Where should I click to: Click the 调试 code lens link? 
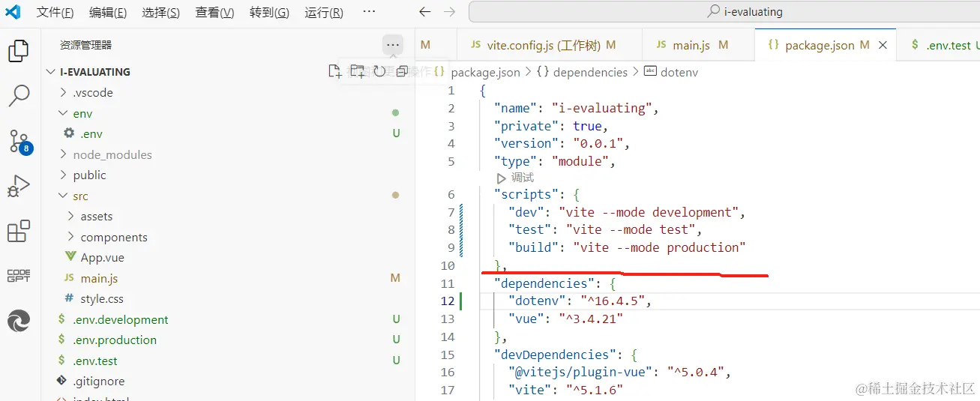click(x=523, y=178)
